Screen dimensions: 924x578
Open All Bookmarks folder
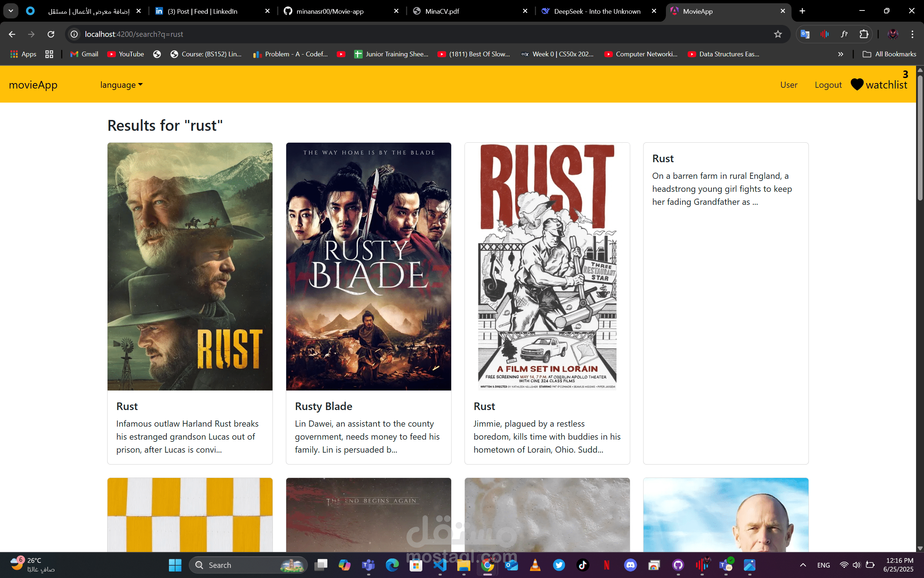point(889,54)
